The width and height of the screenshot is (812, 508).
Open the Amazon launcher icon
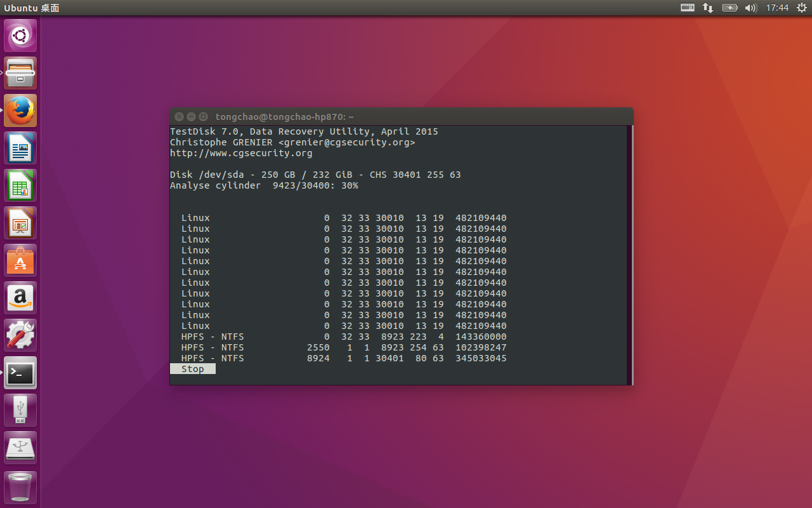[x=20, y=298]
